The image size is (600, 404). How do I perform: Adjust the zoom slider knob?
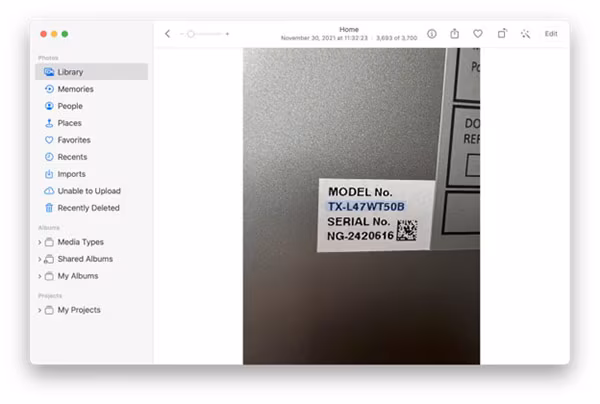click(191, 34)
